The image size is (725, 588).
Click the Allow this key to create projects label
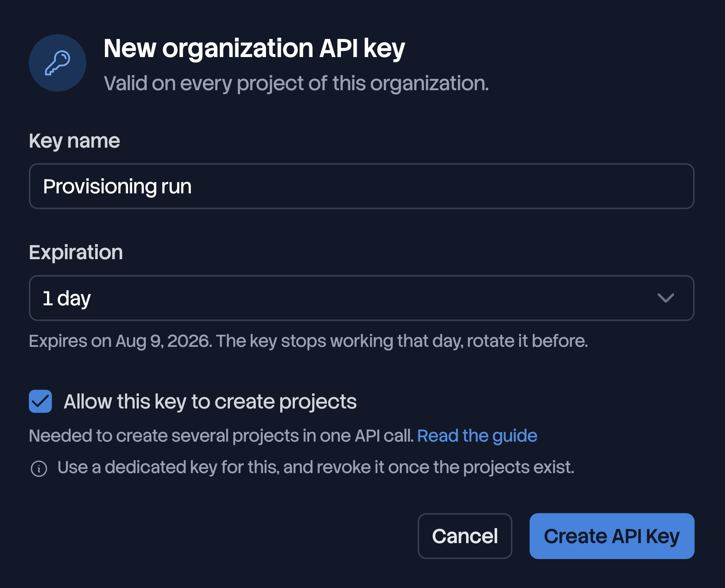tap(210, 402)
